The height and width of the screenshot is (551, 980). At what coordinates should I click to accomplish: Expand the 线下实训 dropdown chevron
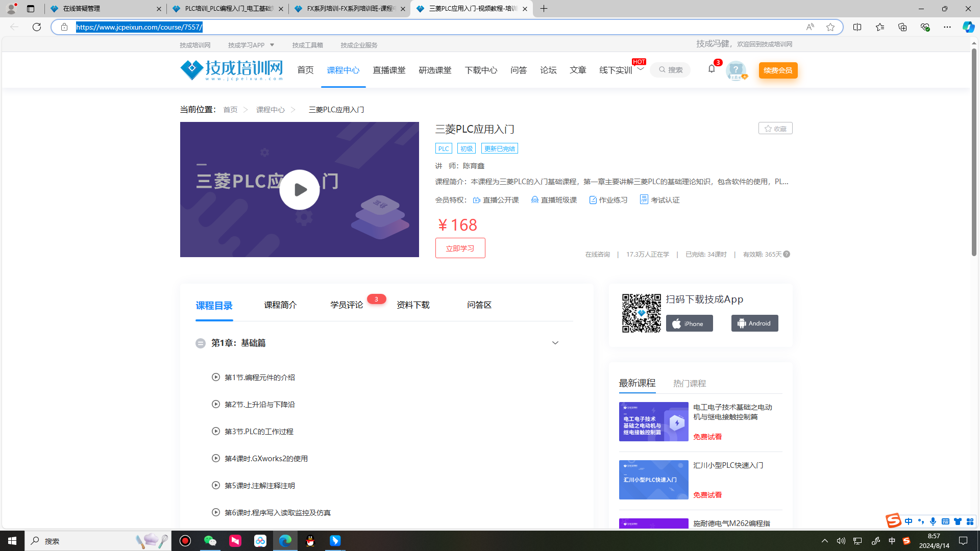pyautogui.click(x=640, y=69)
